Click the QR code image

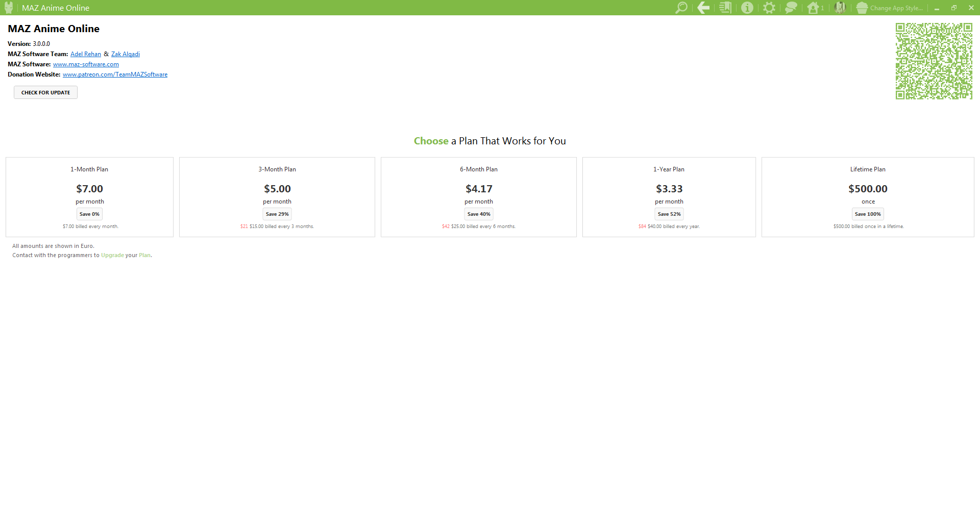click(x=934, y=61)
